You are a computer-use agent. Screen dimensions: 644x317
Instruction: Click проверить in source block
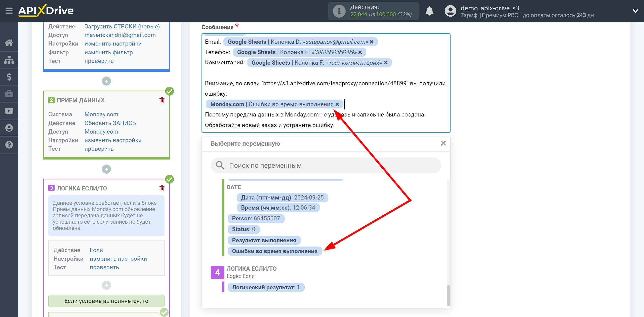coord(99,61)
